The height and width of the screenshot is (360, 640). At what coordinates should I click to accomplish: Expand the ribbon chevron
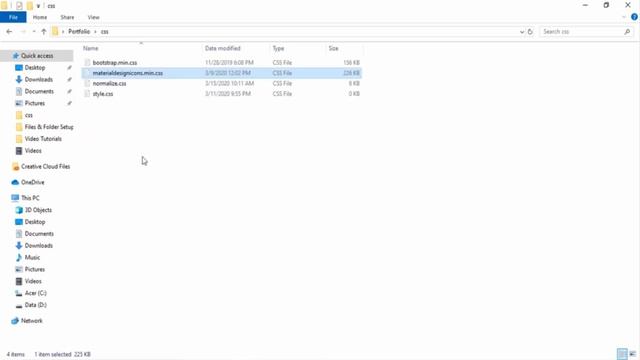pyautogui.click(x=624, y=17)
